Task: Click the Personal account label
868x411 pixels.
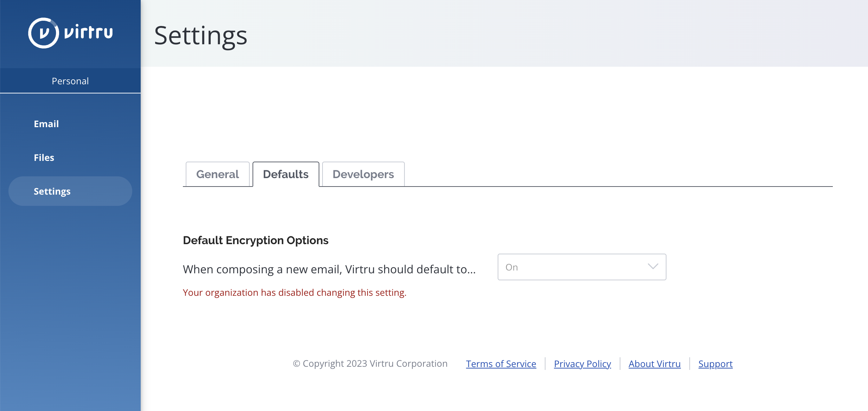Action: coord(70,81)
